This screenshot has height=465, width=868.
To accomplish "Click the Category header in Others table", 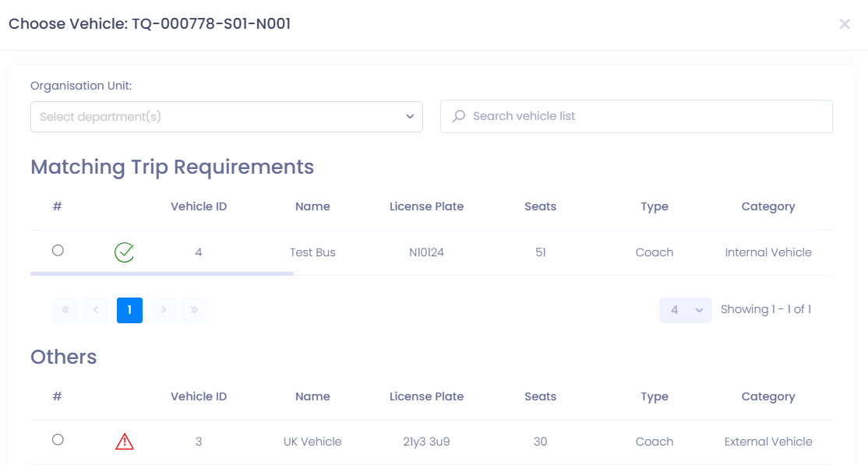I will point(768,396).
